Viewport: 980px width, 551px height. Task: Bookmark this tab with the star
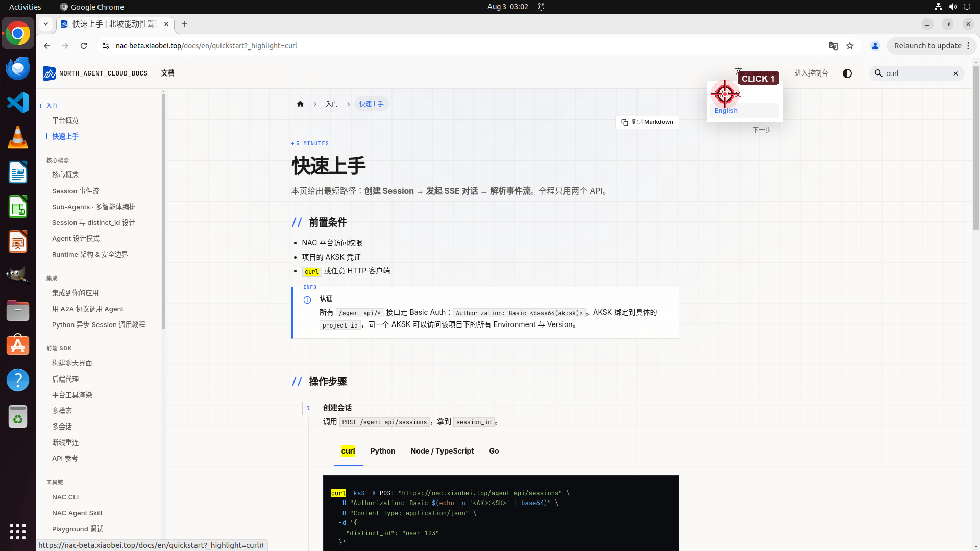coord(850,46)
